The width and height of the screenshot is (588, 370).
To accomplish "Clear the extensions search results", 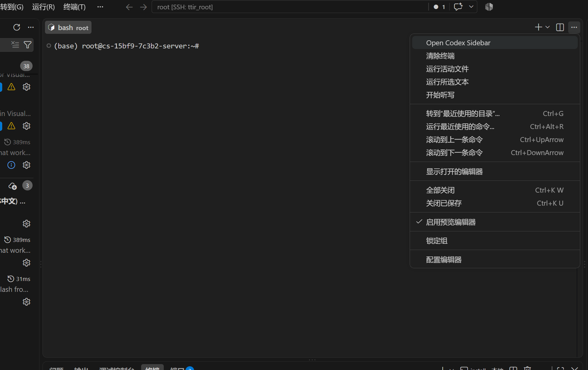I will point(15,45).
